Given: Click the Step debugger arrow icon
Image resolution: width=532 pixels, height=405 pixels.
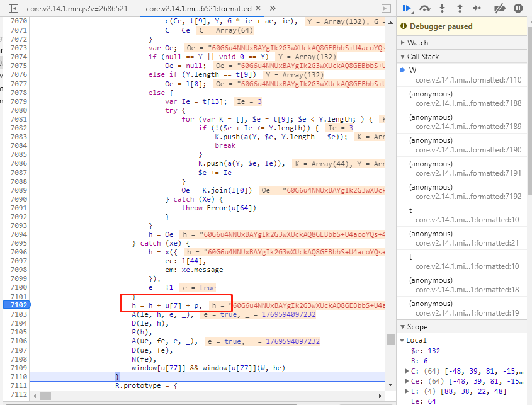Looking at the screenshot, I should click(477, 8).
